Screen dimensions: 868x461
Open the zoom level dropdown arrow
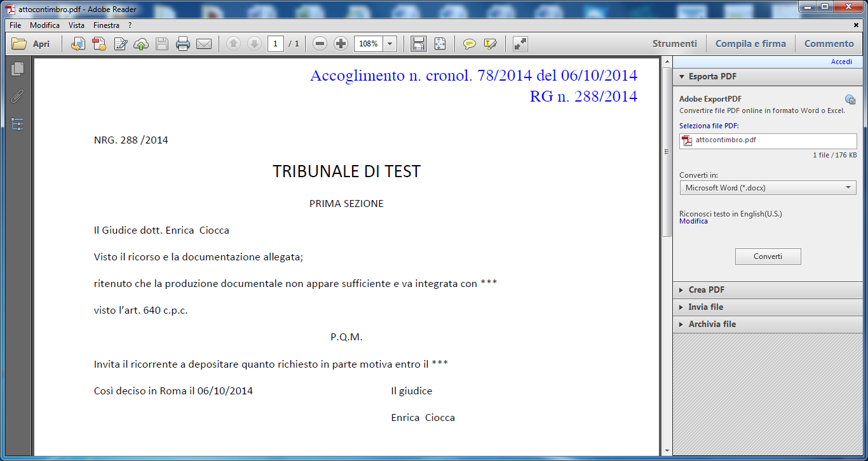(x=390, y=44)
